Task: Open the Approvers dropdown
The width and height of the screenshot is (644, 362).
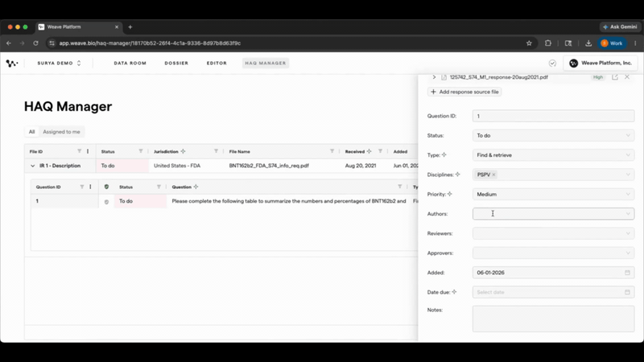Action: [x=553, y=253]
